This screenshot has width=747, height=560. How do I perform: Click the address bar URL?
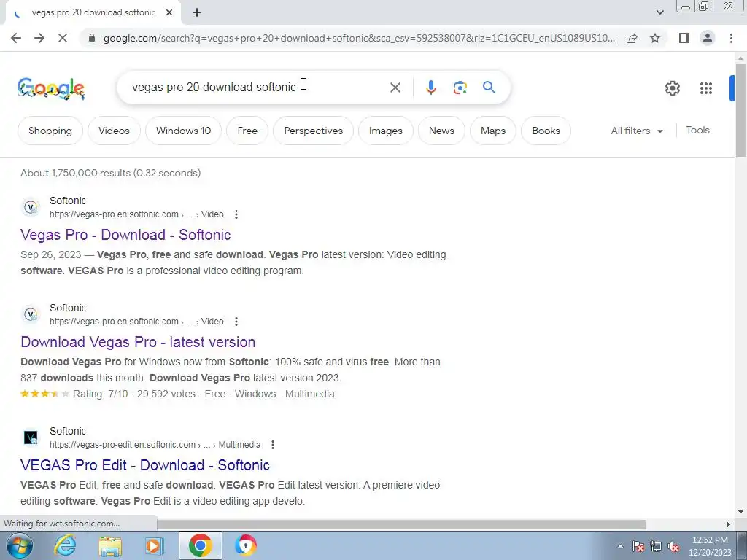click(x=359, y=38)
